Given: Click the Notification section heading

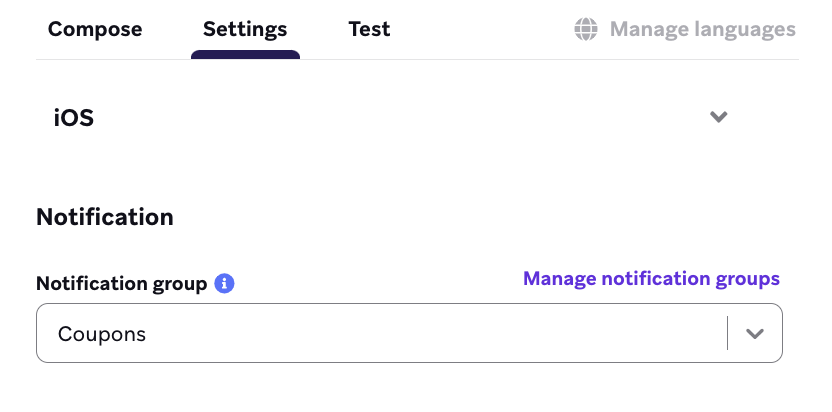Looking at the screenshot, I should 105,217.
